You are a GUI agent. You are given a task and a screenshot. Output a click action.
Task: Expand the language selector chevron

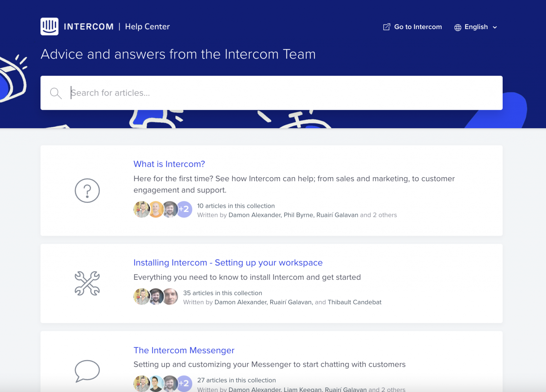pos(496,27)
